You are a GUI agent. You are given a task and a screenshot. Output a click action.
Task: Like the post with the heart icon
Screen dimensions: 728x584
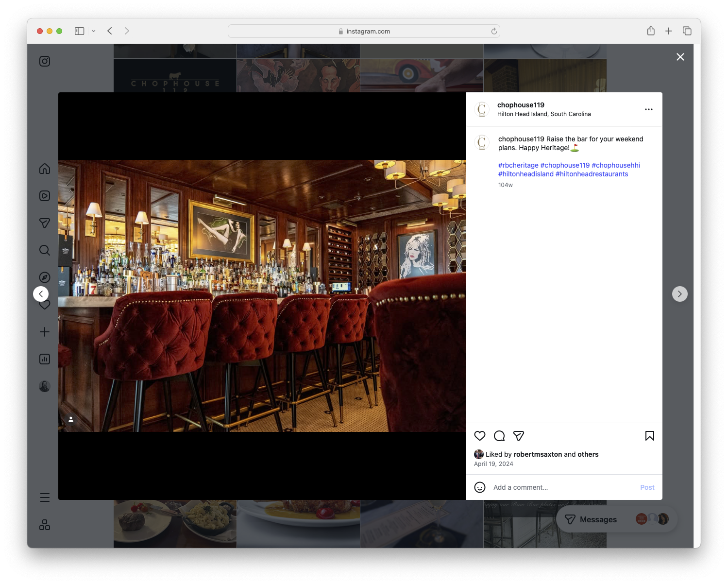pyautogui.click(x=480, y=436)
